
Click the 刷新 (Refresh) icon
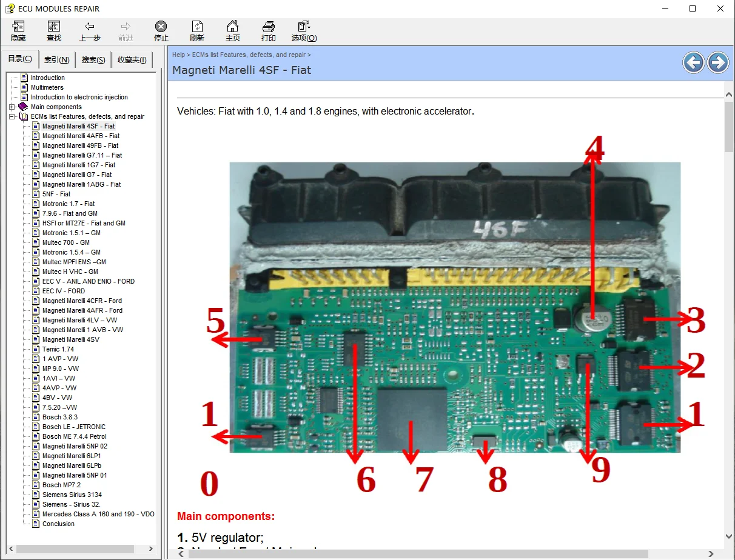tap(197, 30)
